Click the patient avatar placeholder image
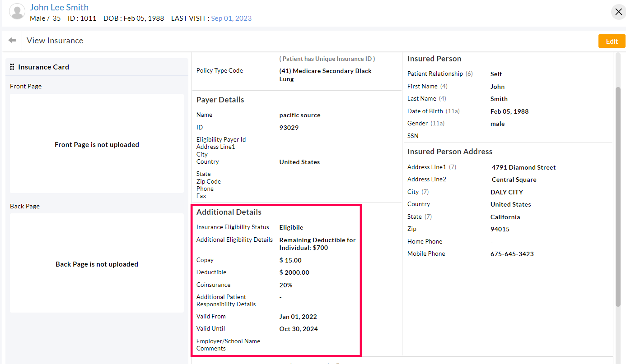626x364 pixels. pyautogui.click(x=17, y=12)
